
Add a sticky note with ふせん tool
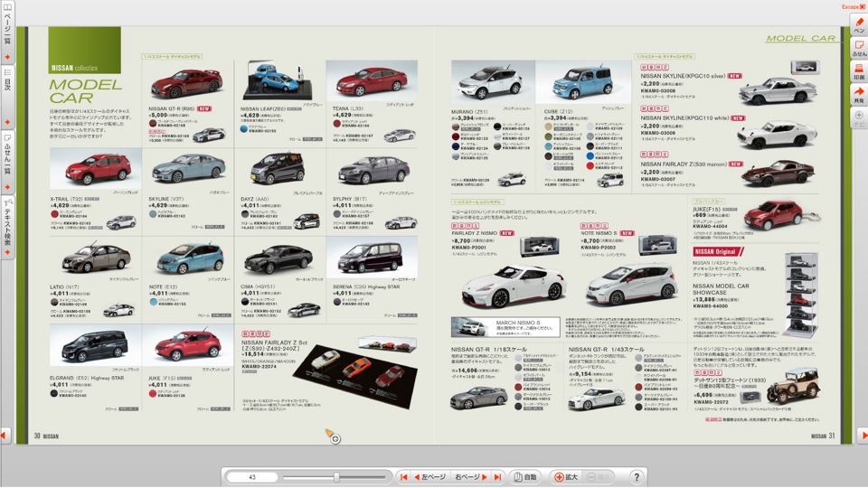(859, 48)
